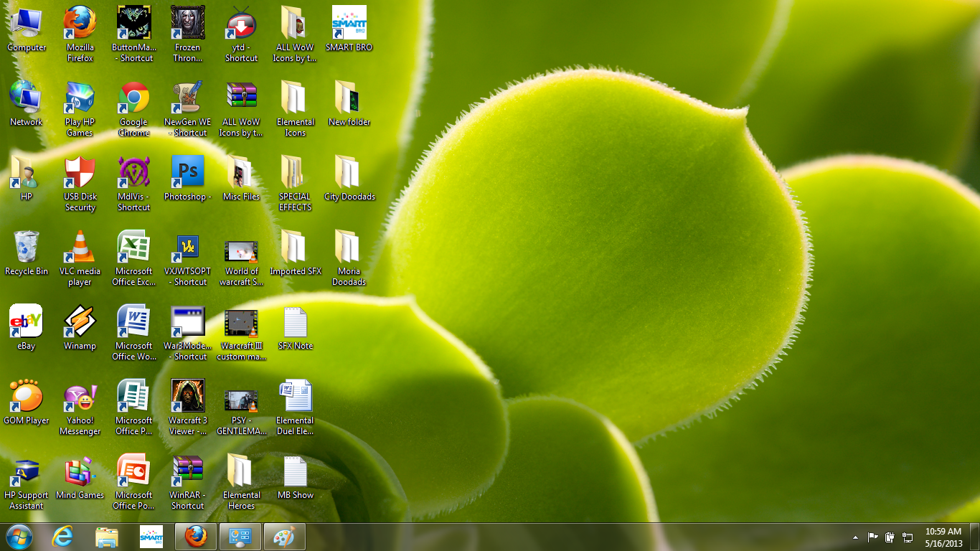Viewport: 980px width, 551px height.
Task: Select the MdlVis shortcut icon
Action: 134,183
